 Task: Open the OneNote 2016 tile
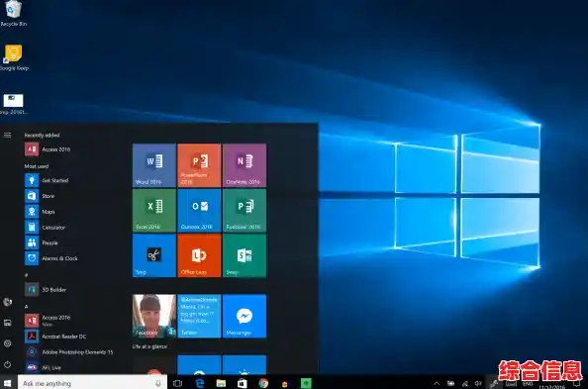[245, 165]
